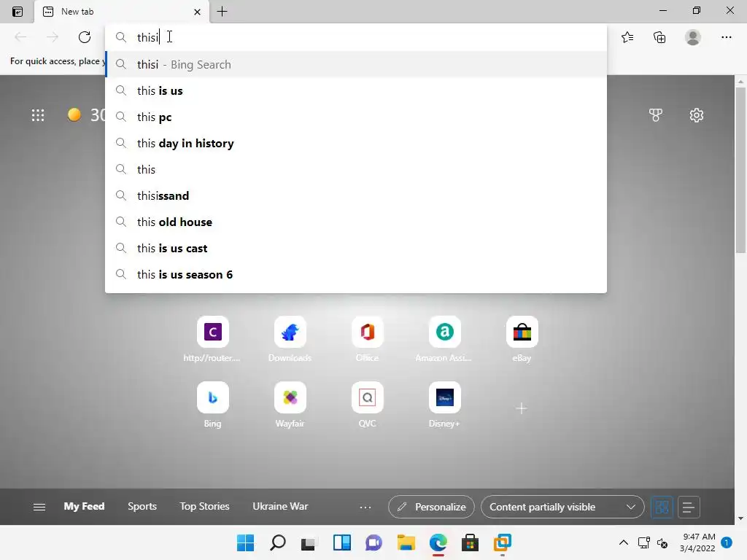Pick 'this day in history' suggestion
747x560 pixels.
point(356,143)
